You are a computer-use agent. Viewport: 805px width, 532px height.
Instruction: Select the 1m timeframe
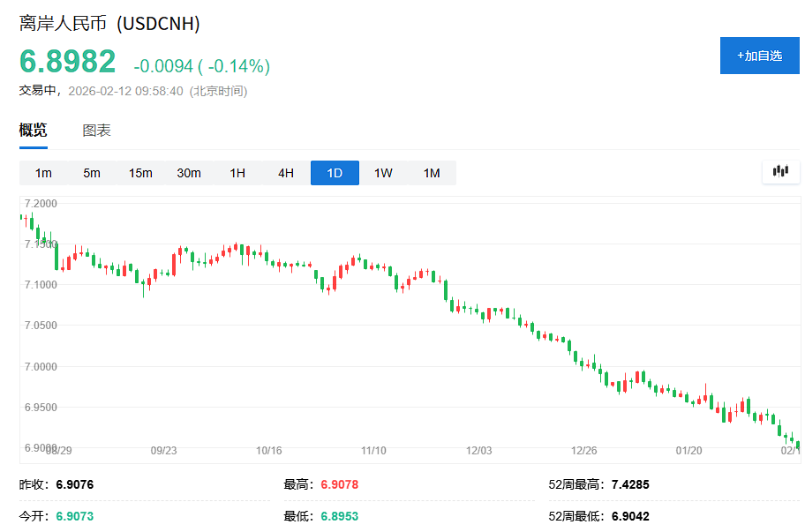point(42,172)
